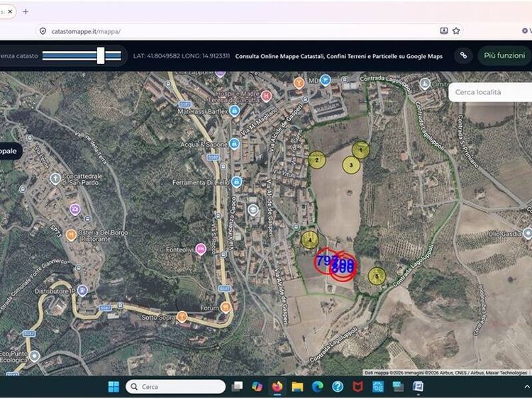Click the Sotto Sopra bar pin
The height and width of the screenshot is (399, 532).
182,317
